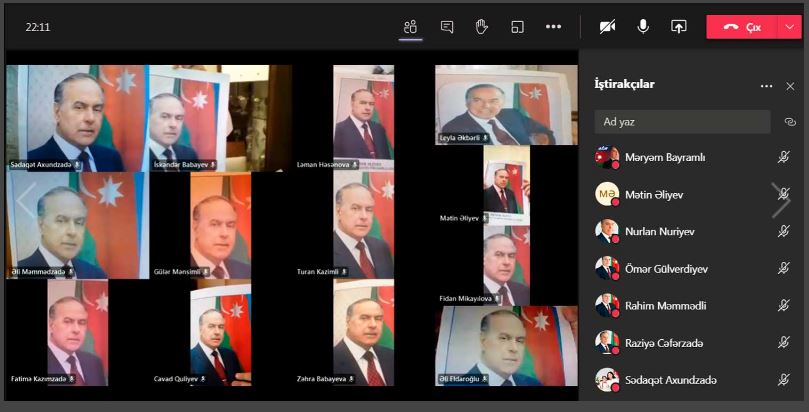Expand the dropdown arrow next to Çıx
This screenshot has height=412, width=809.
(x=789, y=27)
